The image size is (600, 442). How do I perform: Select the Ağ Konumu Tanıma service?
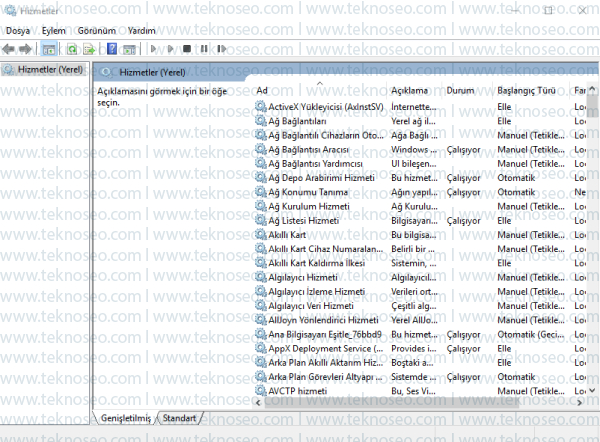(x=308, y=192)
